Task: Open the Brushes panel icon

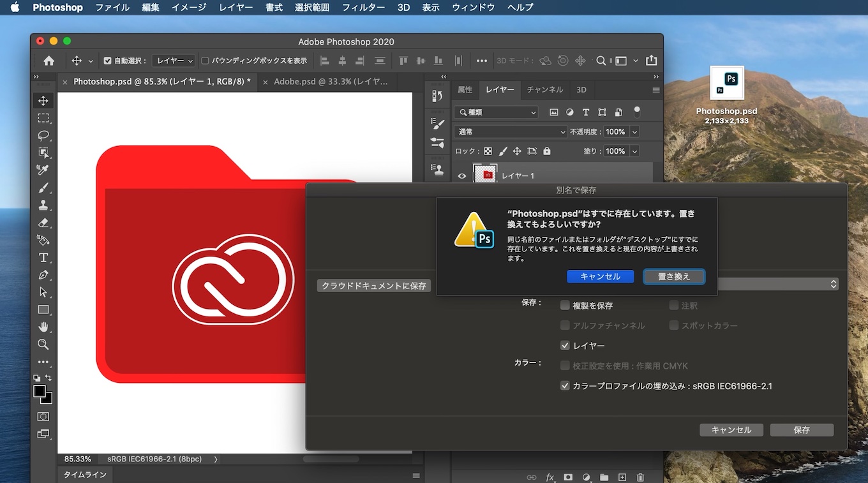Action: coord(437,142)
